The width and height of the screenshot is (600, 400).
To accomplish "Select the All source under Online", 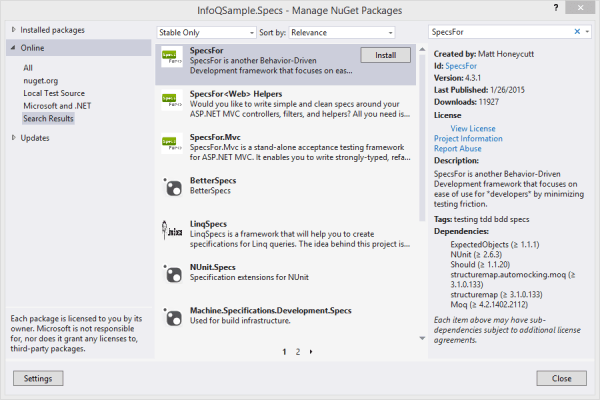I will pyautogui.click(x=28, y=68).
